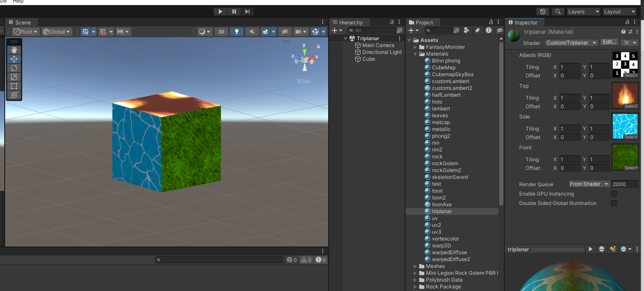
Task: Toggle hidden objects visibility in Scene view
Action: click(x=285, y=32)
